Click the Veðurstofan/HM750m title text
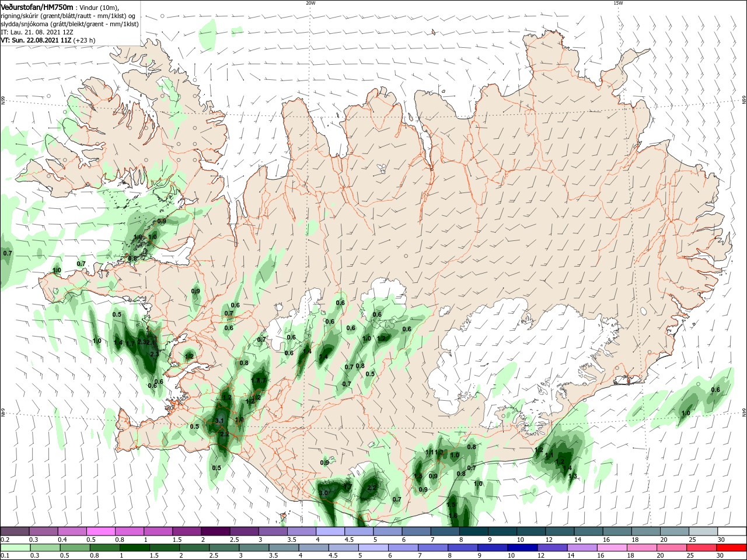The width and height of the screenshot is (747, 560). [x=37, y=6]
